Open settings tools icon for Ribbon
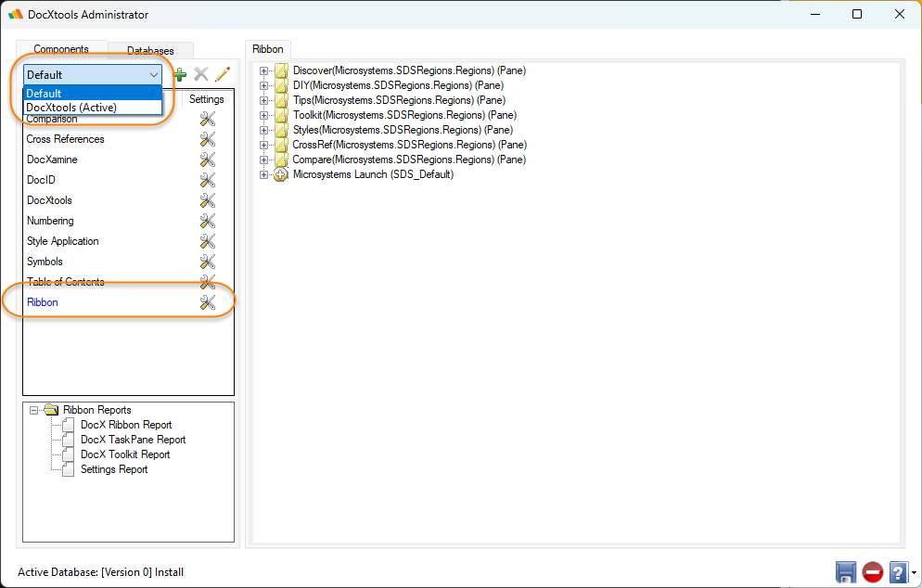Image resolution: width=922 pixels, height=588 pixels. tap(208, 302)
